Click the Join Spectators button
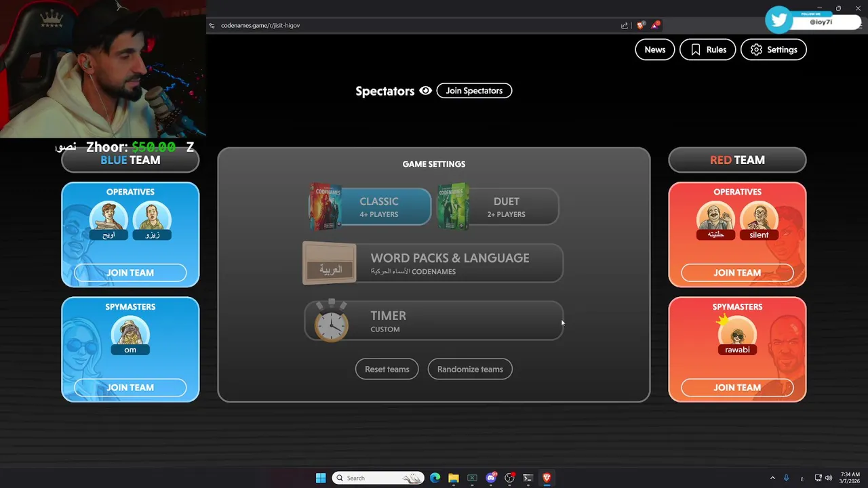 (x=474, y=91)
